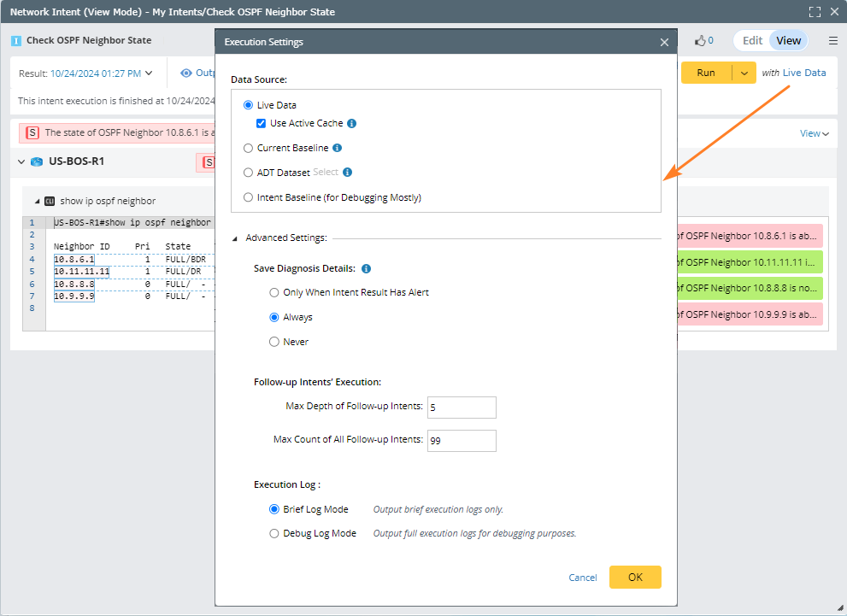The image size is (847, 616).
Task: Collapse the US-BOS-R1 device section
Action: 22,161
